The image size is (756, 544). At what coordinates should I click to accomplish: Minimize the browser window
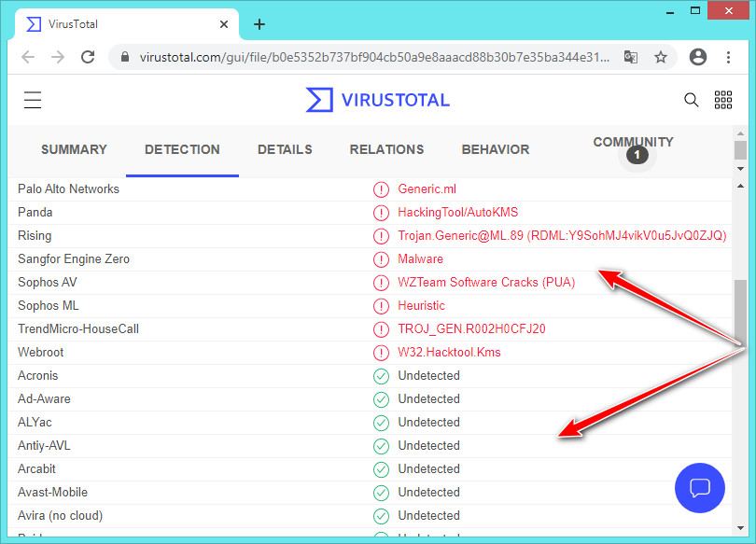670,11
